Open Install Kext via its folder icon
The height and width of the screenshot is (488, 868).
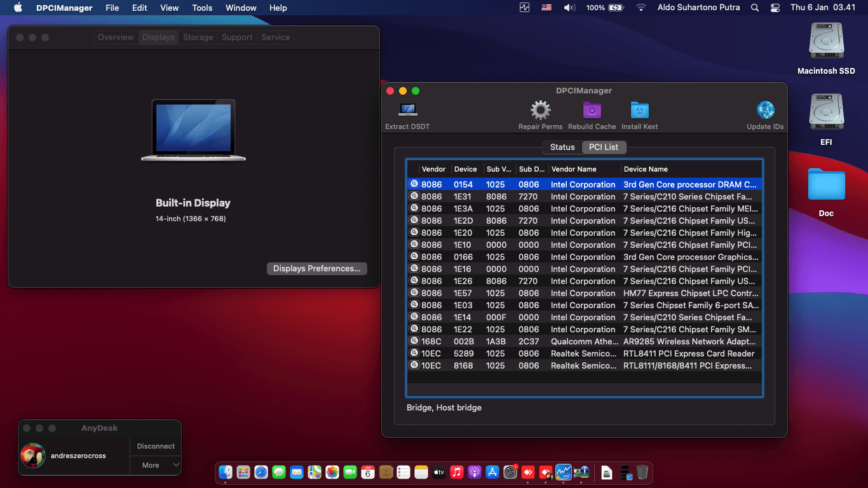(639, 109)
